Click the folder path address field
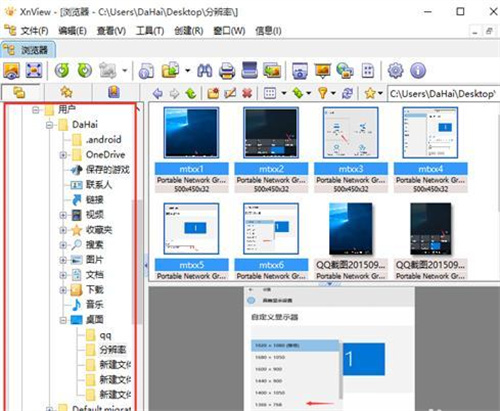Viewport: 500px width, 411px height. [443, 94]
